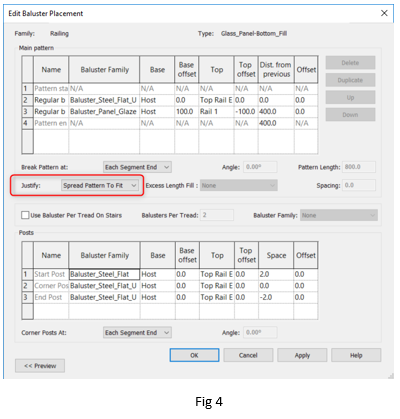
Task: Click the Dist. from previous column header
Action: (276, 70)
